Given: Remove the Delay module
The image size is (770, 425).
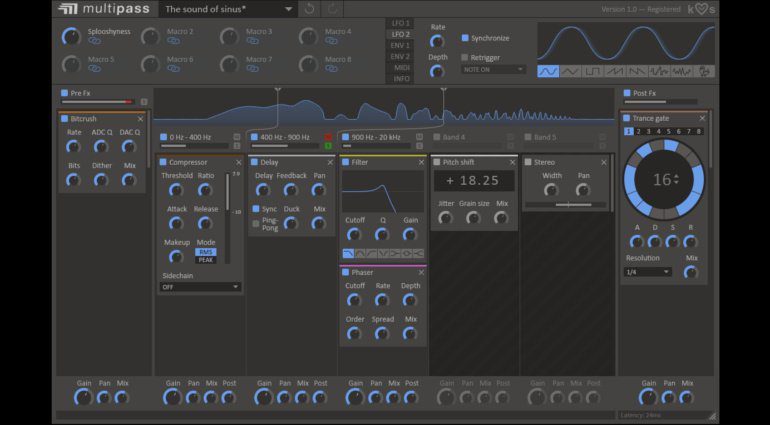Looking at the screenshot, I should click(x=330, y=162).
